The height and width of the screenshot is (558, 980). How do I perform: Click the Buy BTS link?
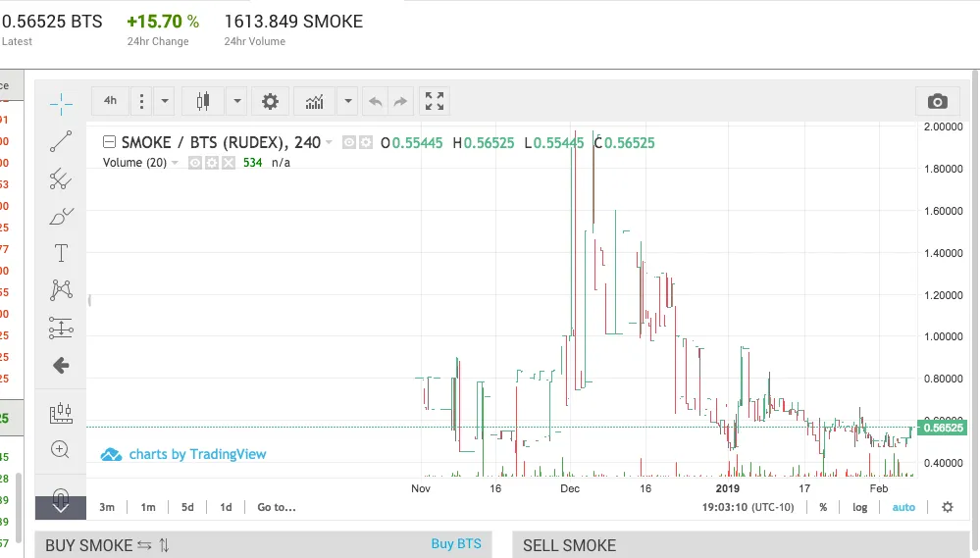(456, 544)
